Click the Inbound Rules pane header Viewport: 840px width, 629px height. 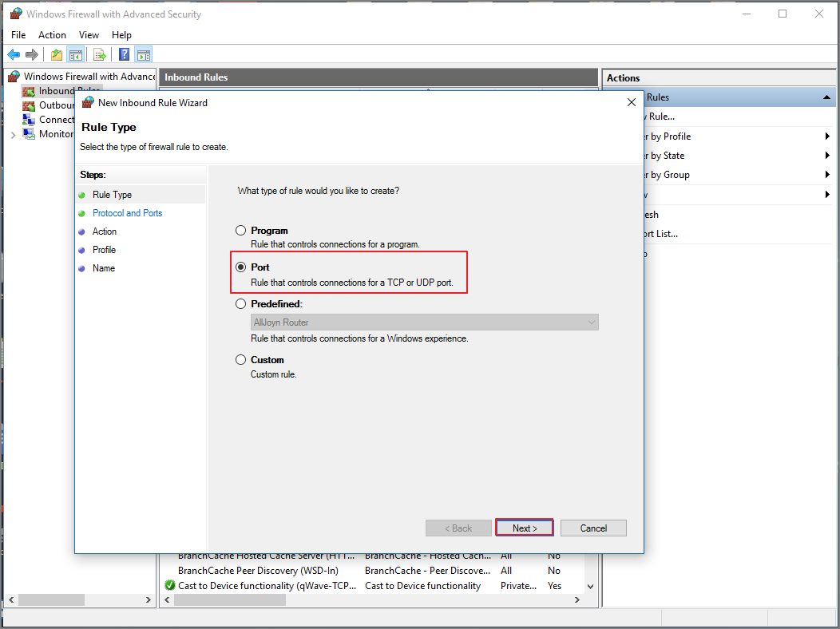(378, 77)
